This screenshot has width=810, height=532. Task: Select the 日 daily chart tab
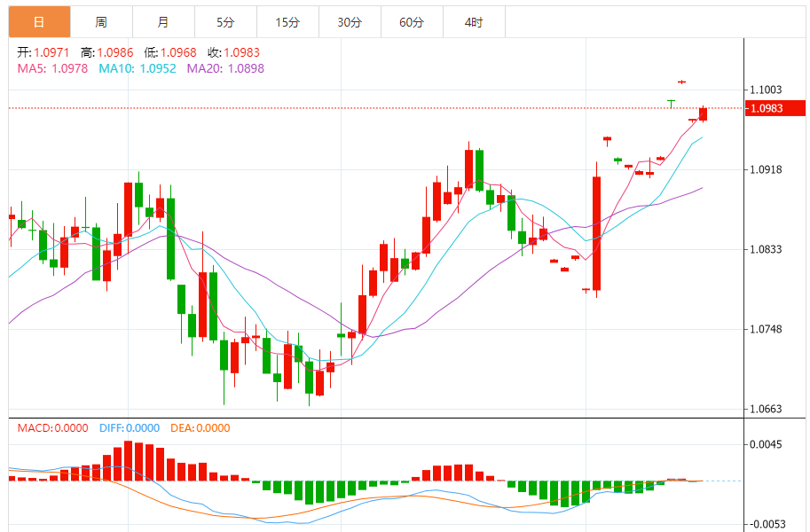(x=39, y=22)
